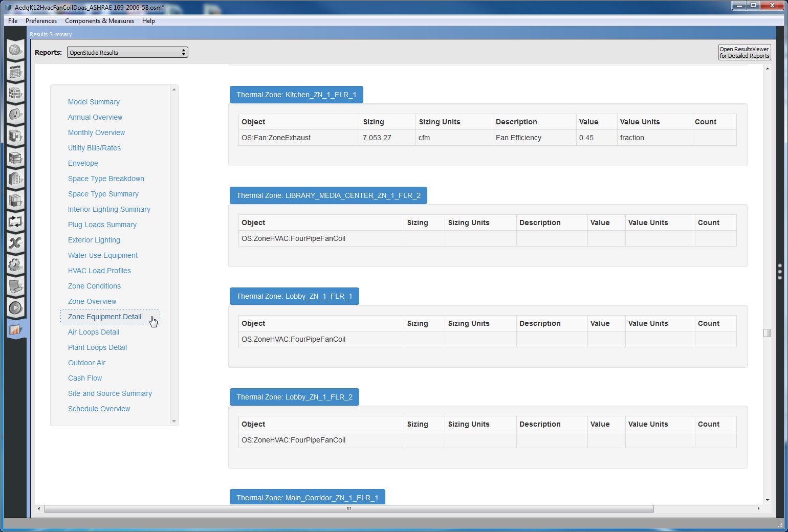Open the Measures scroll icon

15,286
